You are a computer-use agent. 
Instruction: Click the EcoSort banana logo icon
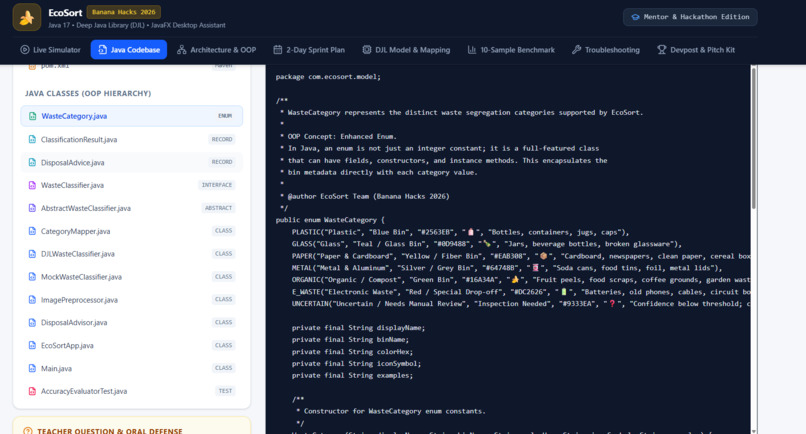27,17
